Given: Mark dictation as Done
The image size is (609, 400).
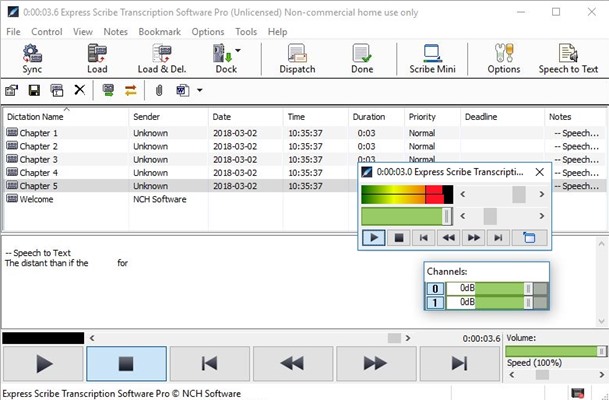Looking at the screenshot, I should tap(362, 59).
